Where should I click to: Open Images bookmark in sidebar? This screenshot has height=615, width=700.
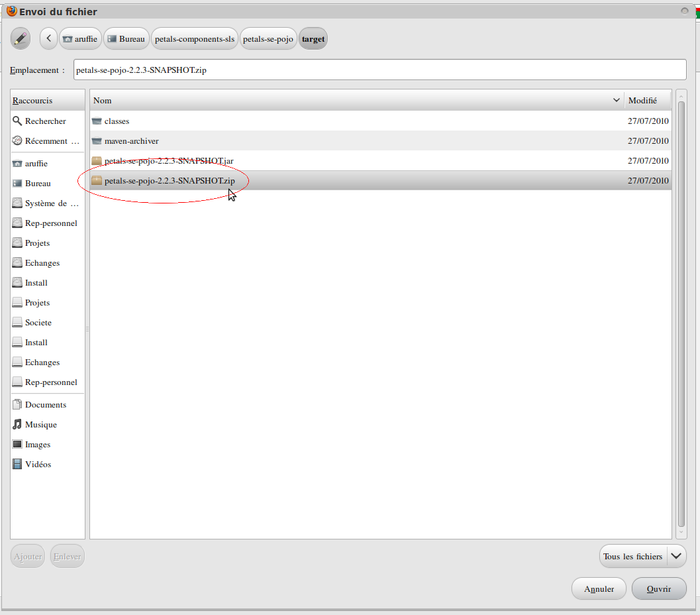(38, 445)
